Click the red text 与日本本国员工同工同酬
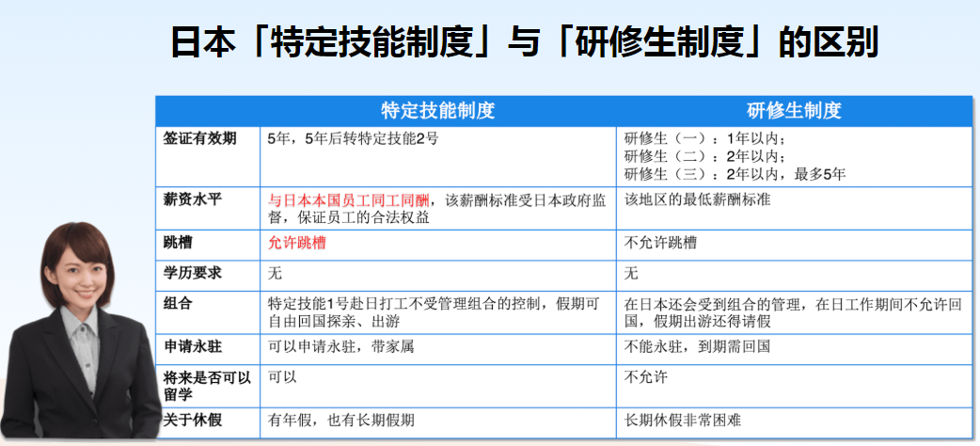This screenshot has height=446, width=980. pyautogui.click(x=349, y=199)
